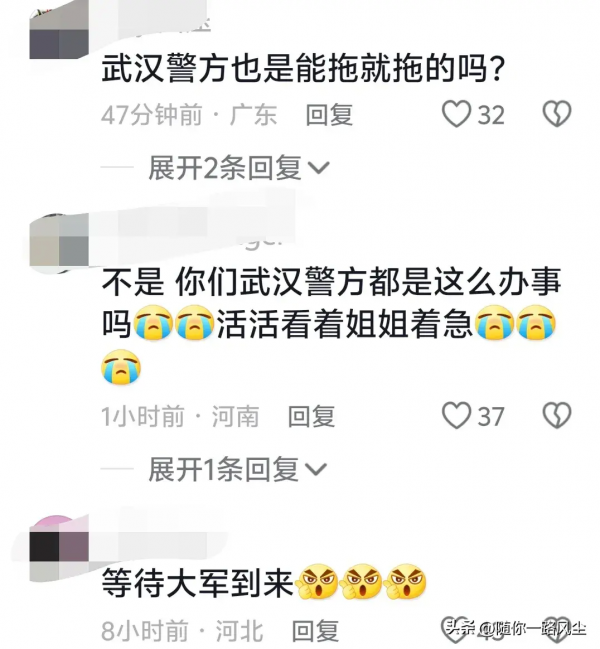Like the Henan comment with 37 likes
The image size is (600, 649).
456,415
